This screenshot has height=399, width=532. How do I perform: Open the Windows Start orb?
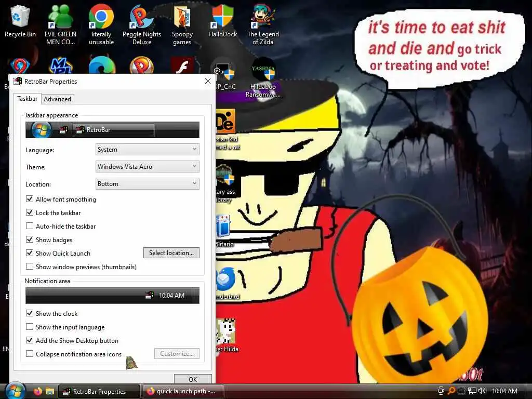tap(15, 391)
